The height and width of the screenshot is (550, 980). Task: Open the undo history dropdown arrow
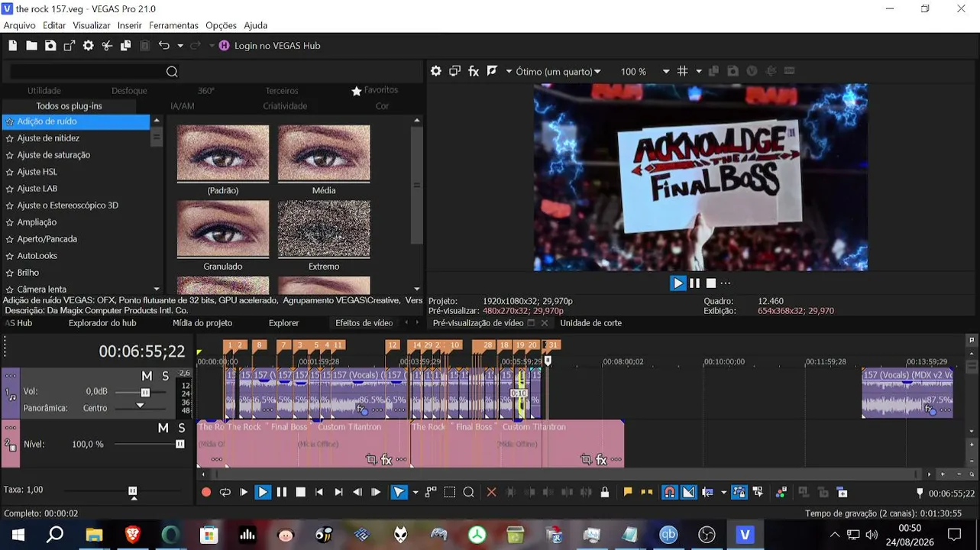(x=180, y=46)
